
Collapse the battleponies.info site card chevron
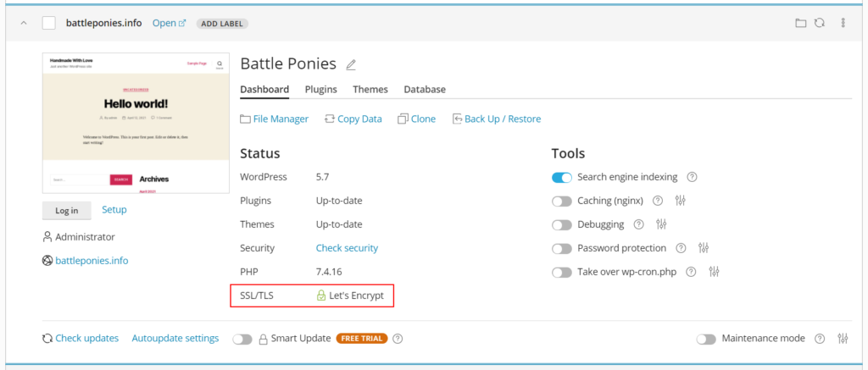click(x=23, y=23)
